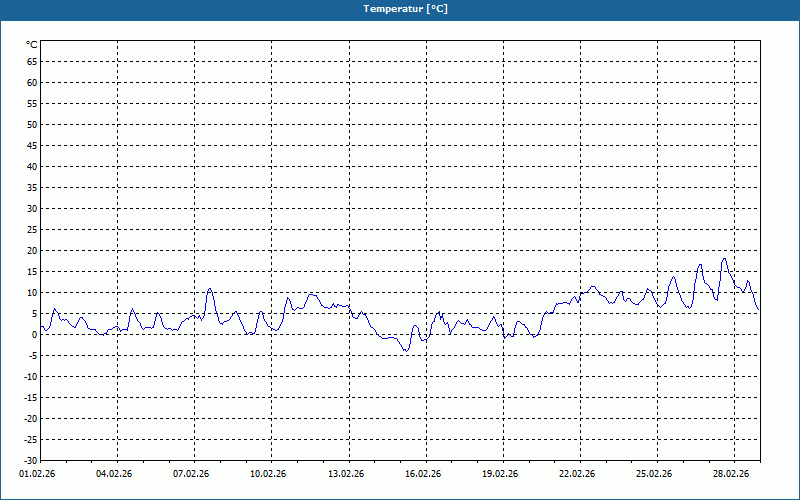800x500 pixels.
Task: Click the 65 value on the y-axis
Action: pos(31,61)
